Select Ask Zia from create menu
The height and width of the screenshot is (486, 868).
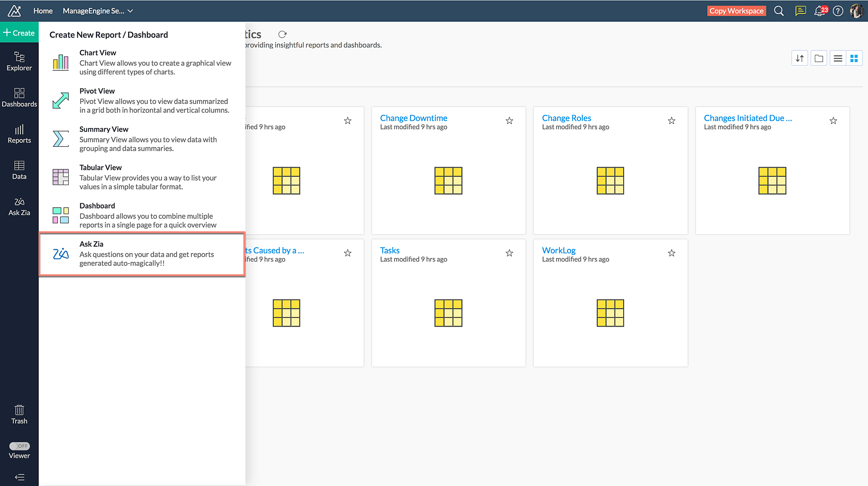142,254
